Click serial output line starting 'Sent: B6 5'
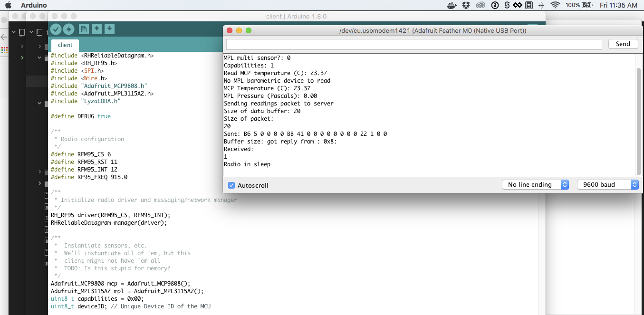 pyautogui.click(x=305, y=134)
